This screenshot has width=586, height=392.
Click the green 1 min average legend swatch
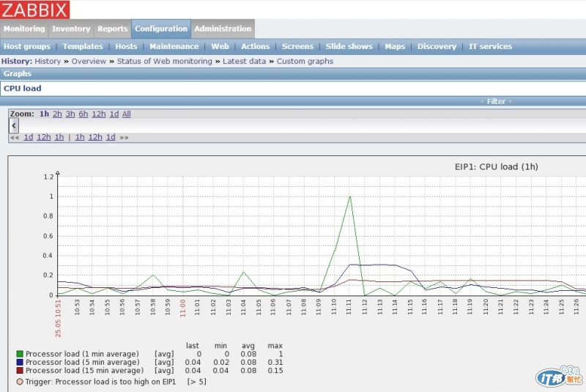click(x=20, y=353)
